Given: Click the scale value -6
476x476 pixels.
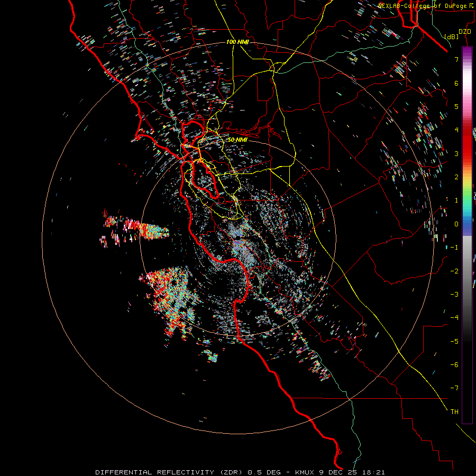Looking at the screenshot, I should coord(454,365).
